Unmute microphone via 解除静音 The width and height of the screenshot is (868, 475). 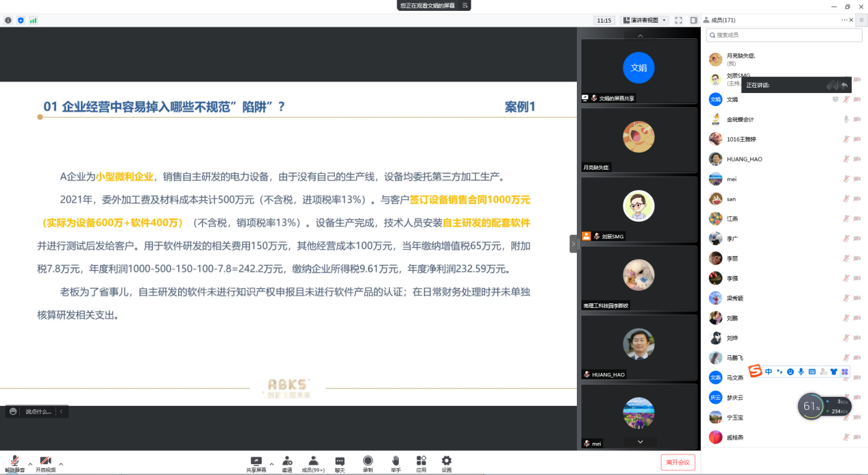[x=14, y=463]
